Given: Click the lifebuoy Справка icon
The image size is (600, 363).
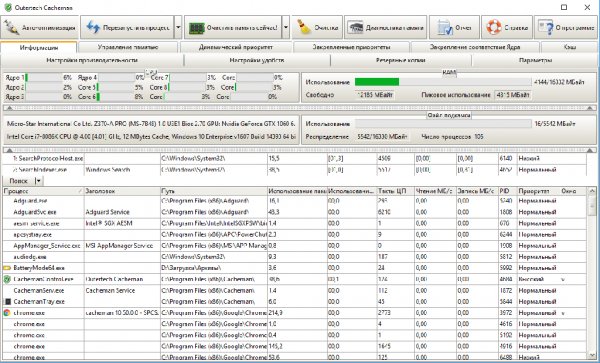Looking at the screenshot, I should click(494, 28).
